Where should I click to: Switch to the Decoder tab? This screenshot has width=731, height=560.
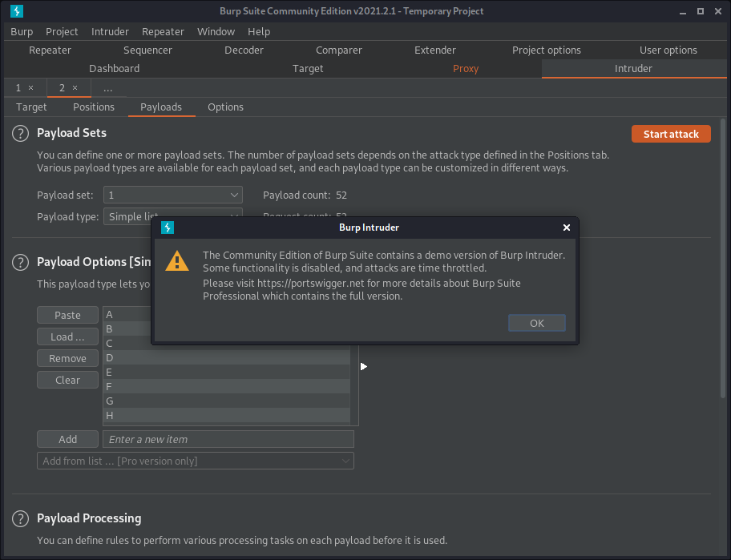(x=244, y=50)
